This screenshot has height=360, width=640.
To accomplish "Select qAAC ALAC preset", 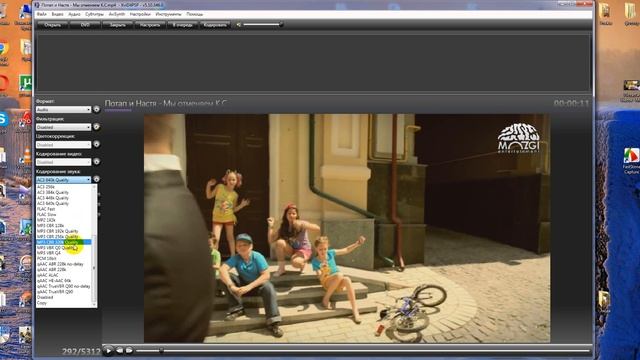I will coord(64,275).
